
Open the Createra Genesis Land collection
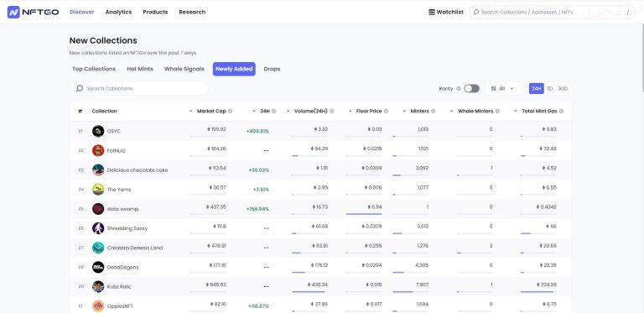click(135, 248)
